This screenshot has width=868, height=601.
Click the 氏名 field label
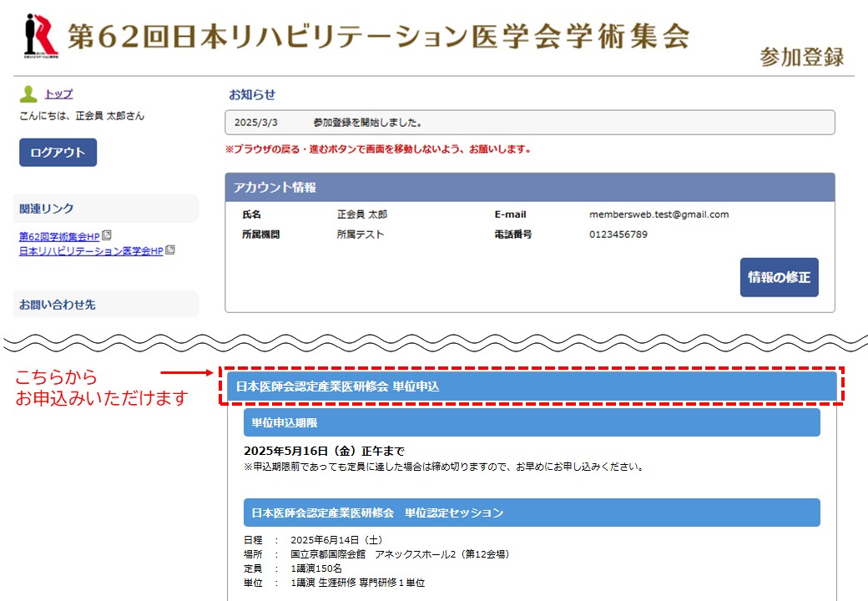pyautogui.click(x=252, y=215)
